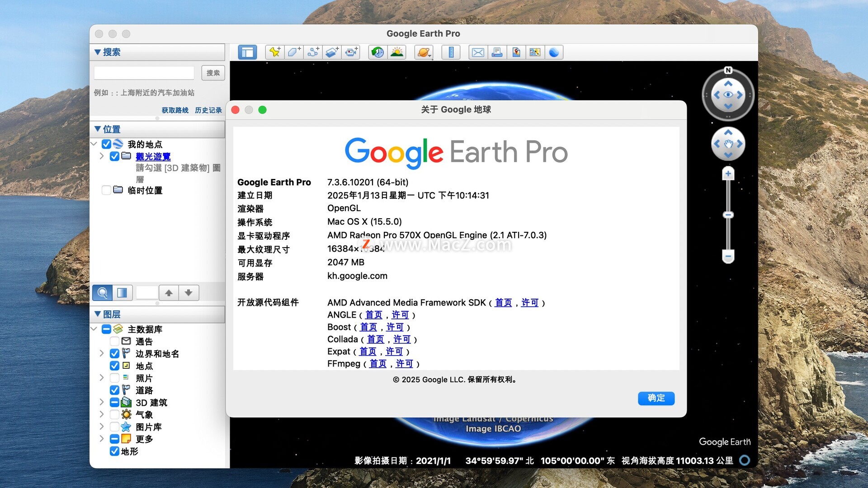Click the N north reset on compass

pyautogui.click(x=728, y=70)
